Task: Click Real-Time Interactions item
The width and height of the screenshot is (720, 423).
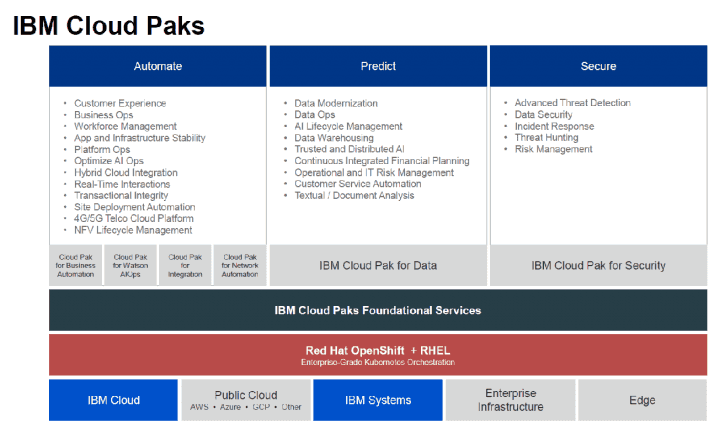Action: coord(122,184)
